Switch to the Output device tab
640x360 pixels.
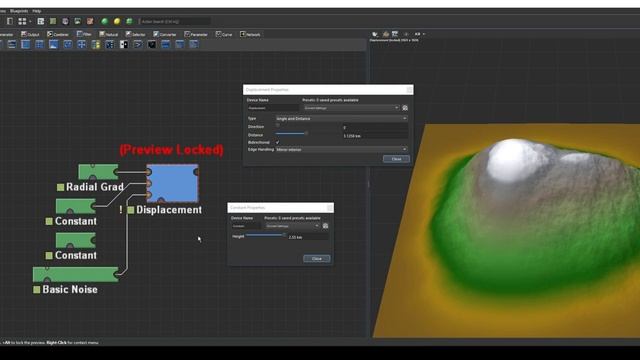[x=31, y=34]
